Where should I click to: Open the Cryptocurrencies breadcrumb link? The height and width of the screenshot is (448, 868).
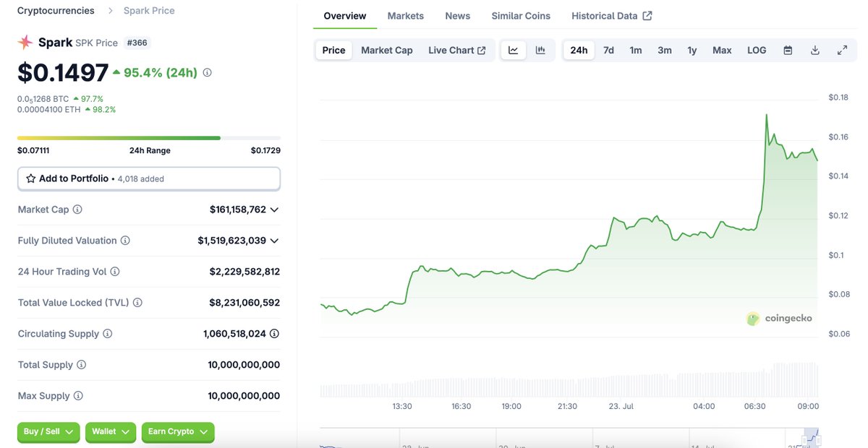click(56, 11)
